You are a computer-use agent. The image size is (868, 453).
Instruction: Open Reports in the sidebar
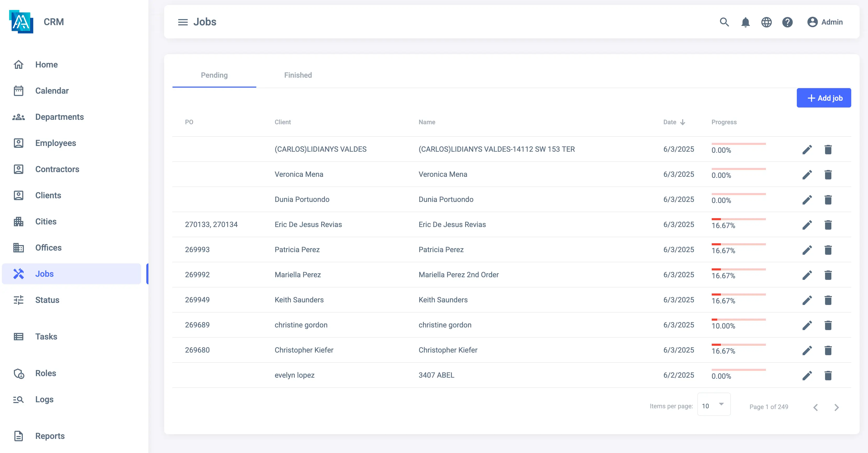pyautogui.click(x=50, y=436)
